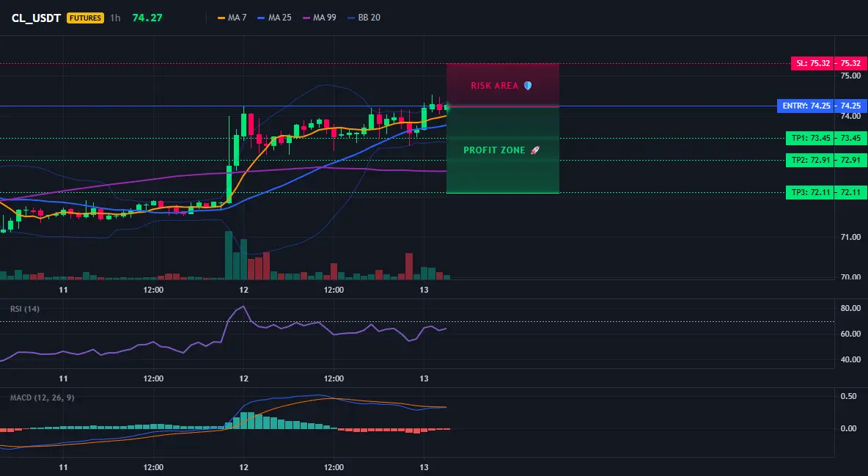Click the tallest green volume bar
Screen dimensions: 868x476
(x=229, y=255)
